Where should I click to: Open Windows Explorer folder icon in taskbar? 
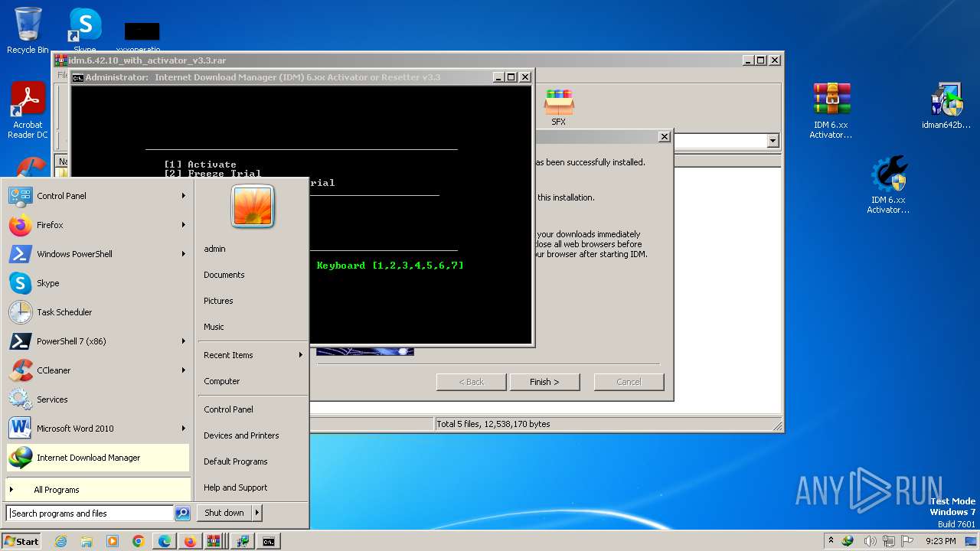click(x=87, y=541)
